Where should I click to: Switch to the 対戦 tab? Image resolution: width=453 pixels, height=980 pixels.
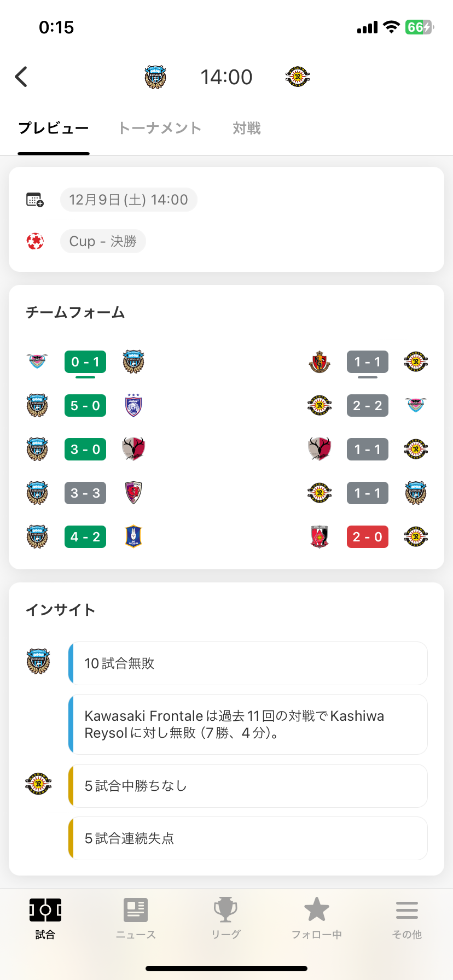click(246, 128)
